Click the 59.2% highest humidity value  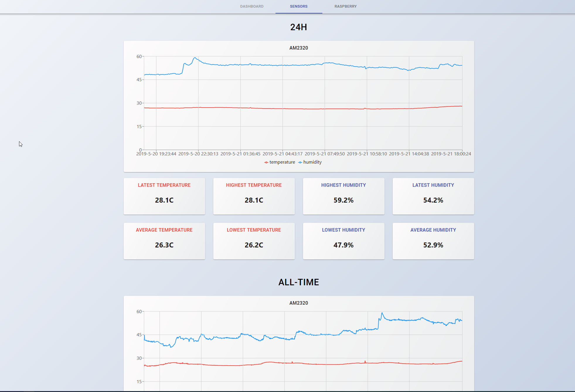pyautogui.click(x=343, y=200)
